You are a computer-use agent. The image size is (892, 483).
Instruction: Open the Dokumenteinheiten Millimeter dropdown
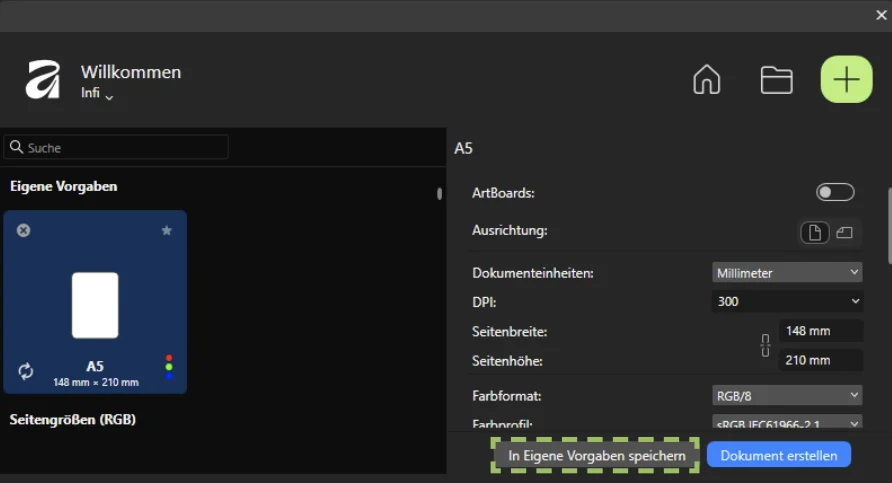[x=787, y=273]
